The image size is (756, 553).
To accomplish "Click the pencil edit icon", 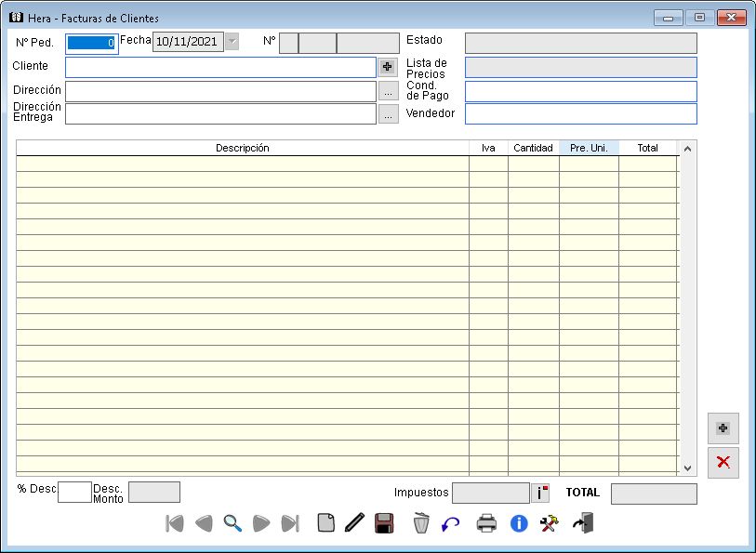I will (353, 523).
